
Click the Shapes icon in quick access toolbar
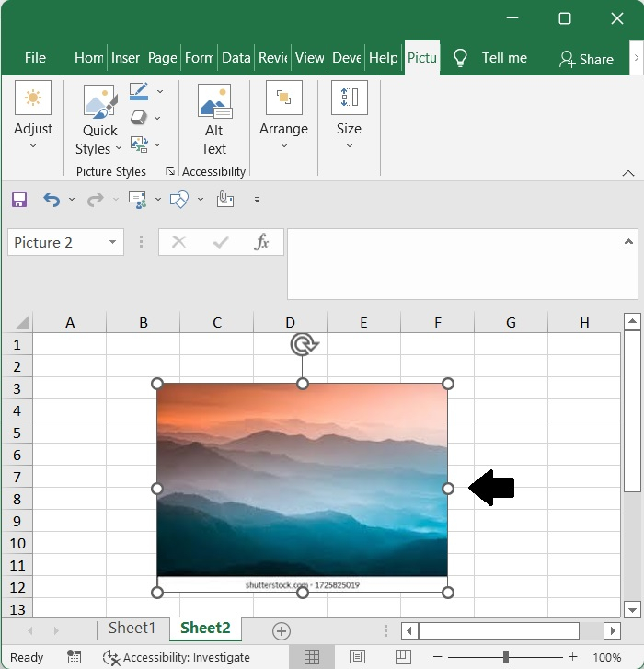click(179, 200)
